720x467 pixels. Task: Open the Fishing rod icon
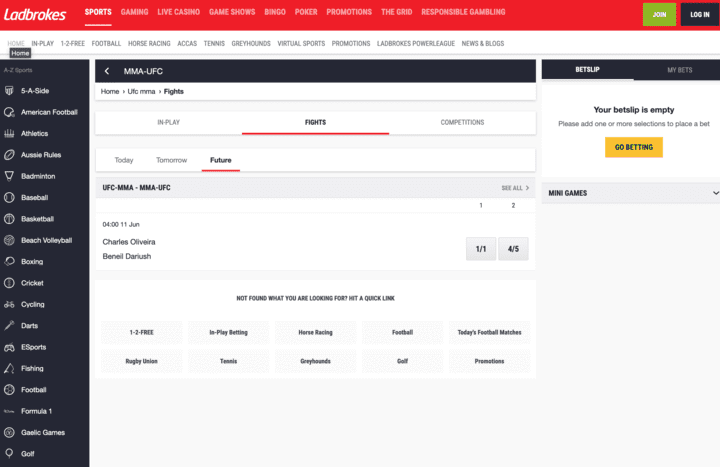coord(9,368)
